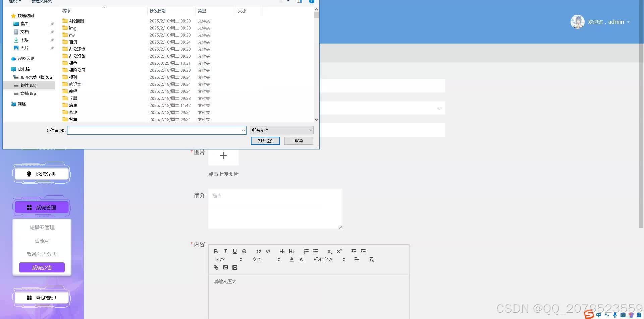Select 轮播图管理 in the sidebar menu

(42, 227)
